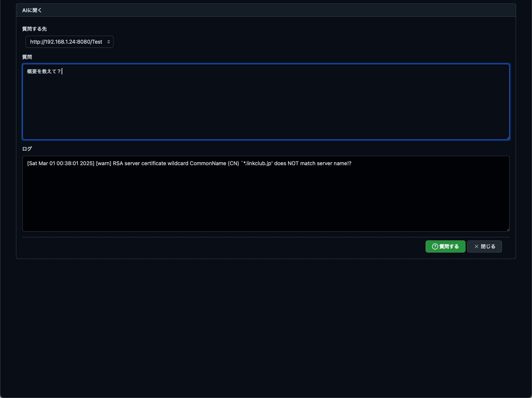
Task: Click the log timestamp Sat Mar 01 00:38:01
Action: 61,163
